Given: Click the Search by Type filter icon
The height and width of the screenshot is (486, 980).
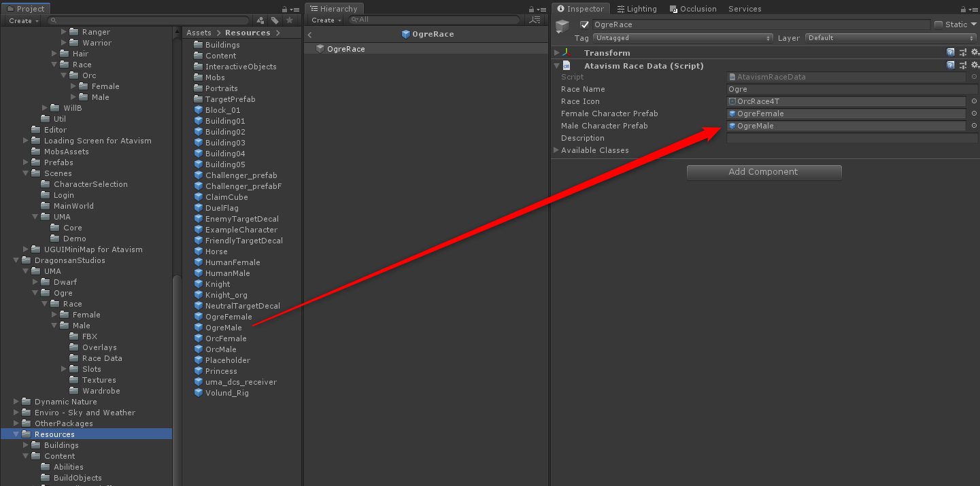Looking at the screenshot, I should pos(260,20).
